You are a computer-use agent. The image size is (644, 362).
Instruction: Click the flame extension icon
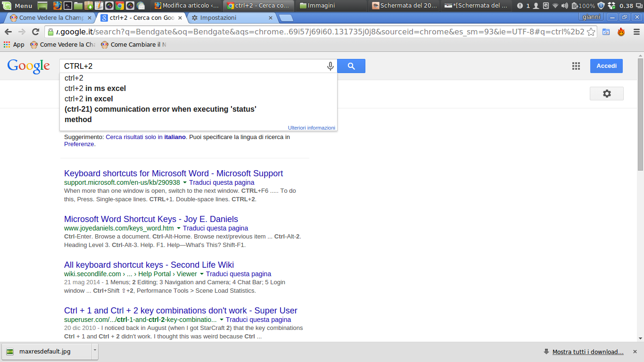point(621,32)
